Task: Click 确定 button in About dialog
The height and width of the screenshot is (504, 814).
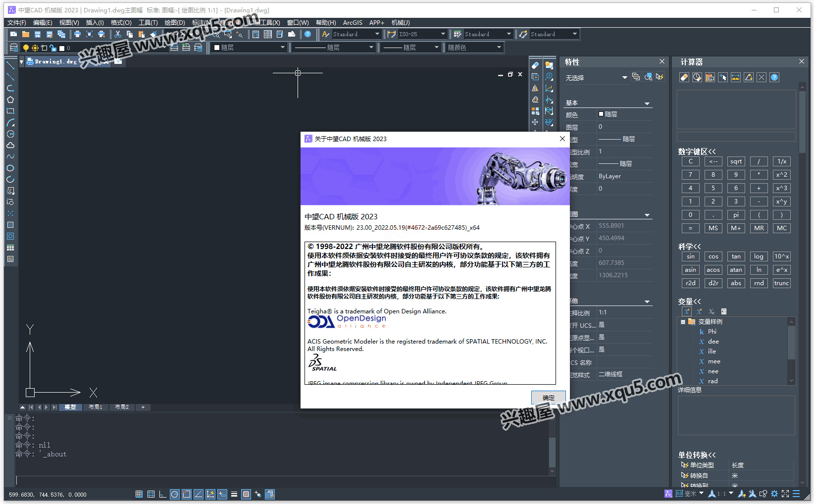Action: pos(548,398)
